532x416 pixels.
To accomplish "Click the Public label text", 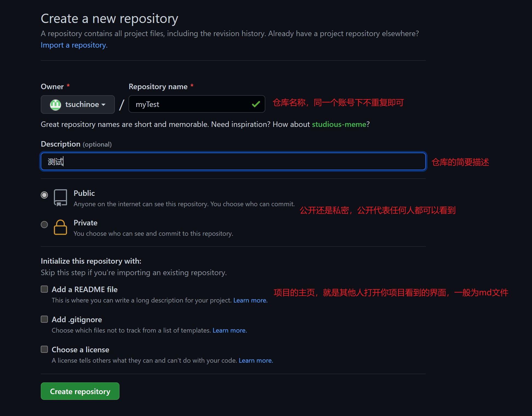I will click(x=84, y=193).
